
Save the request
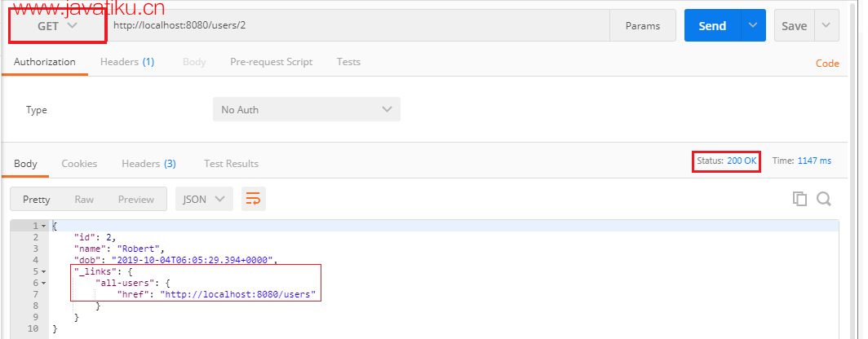click(x=794, y=25)
